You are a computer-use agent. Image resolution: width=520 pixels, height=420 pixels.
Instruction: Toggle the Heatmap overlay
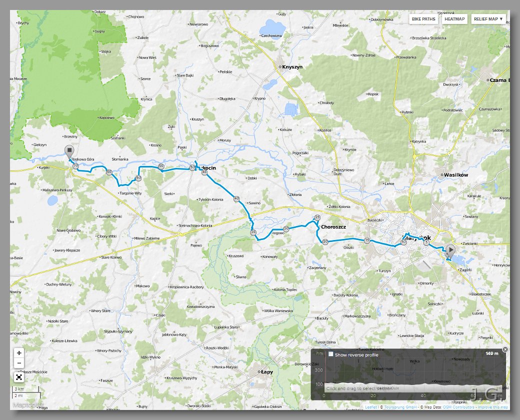point(454,19)
